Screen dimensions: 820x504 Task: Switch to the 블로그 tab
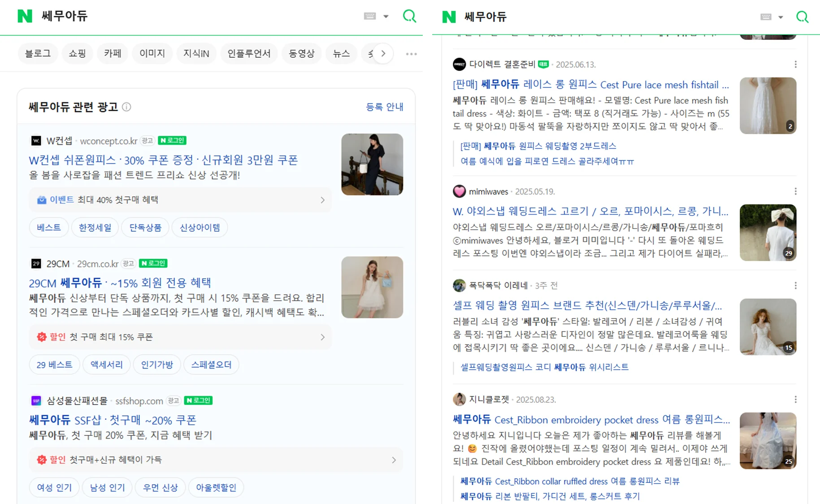click(x=38, y=54)
